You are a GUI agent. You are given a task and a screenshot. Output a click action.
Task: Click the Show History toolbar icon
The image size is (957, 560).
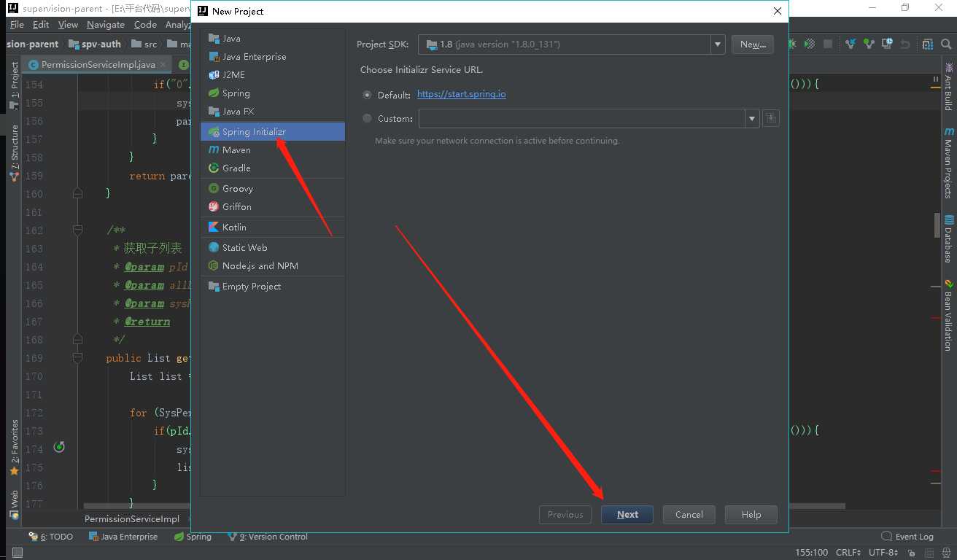(x=887, y=44)
